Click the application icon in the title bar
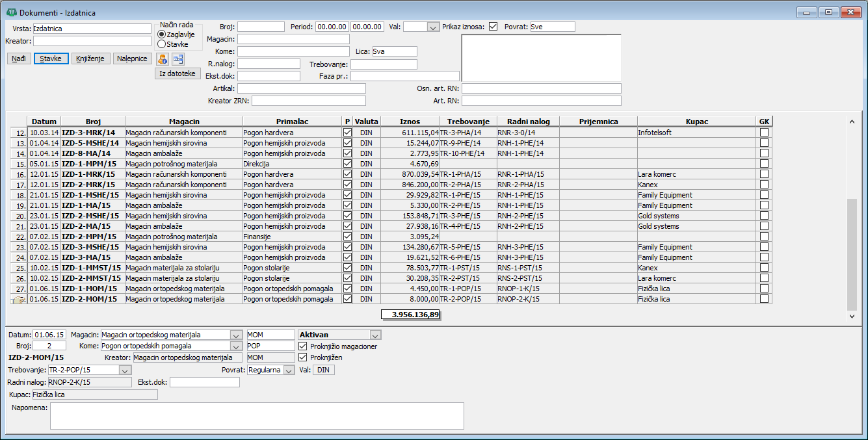The height and width of the screenshot is (440, 868). pyautogui.click(x=11, y=12)
